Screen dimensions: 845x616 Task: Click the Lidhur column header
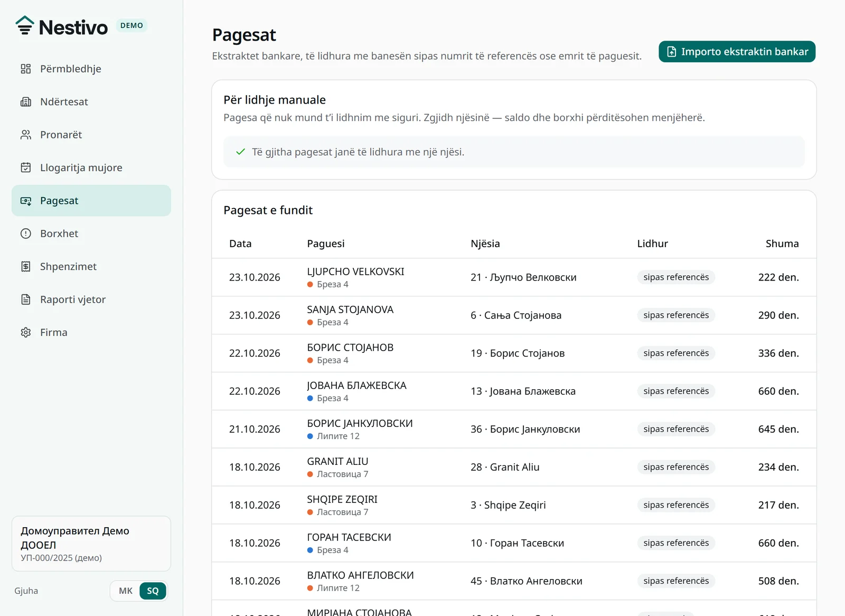click(652, 244)
